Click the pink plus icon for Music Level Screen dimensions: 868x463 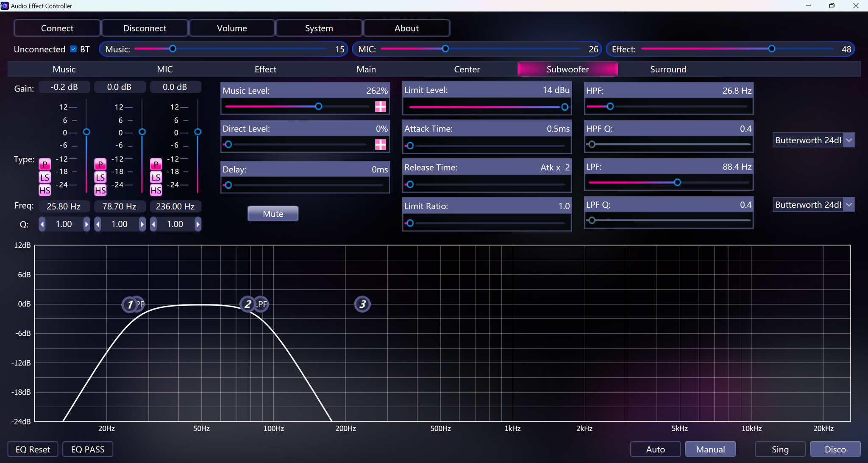(381, 106)
